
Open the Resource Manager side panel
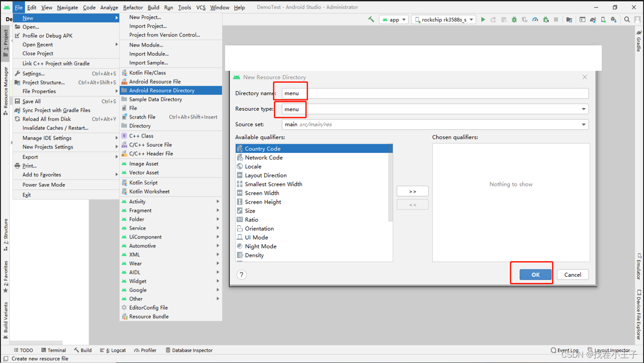click(5, 91)
